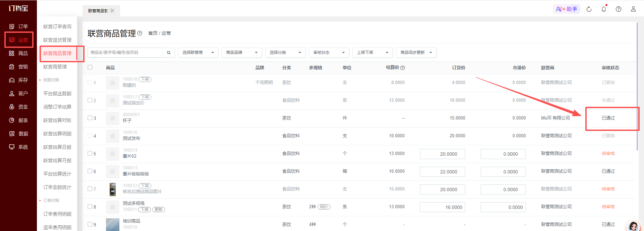Viewport: 644px width, 231px height.
Task: Open 平台报送数据 menu item
Action: tap(57, 93)
